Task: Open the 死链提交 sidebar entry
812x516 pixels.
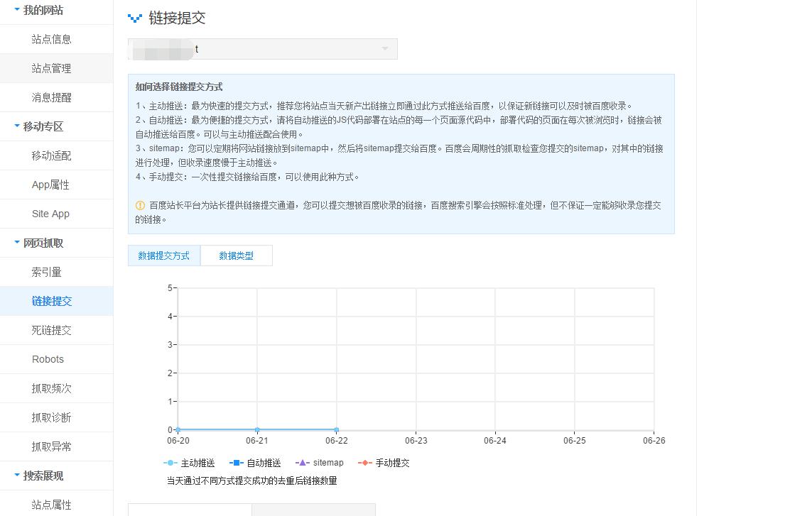Action: click(50, 330)
